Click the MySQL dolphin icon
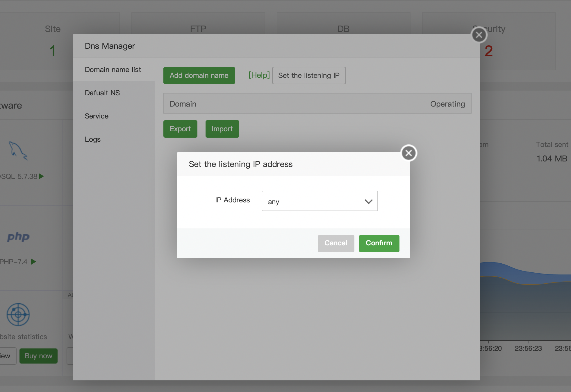 (x=18, y=150)
